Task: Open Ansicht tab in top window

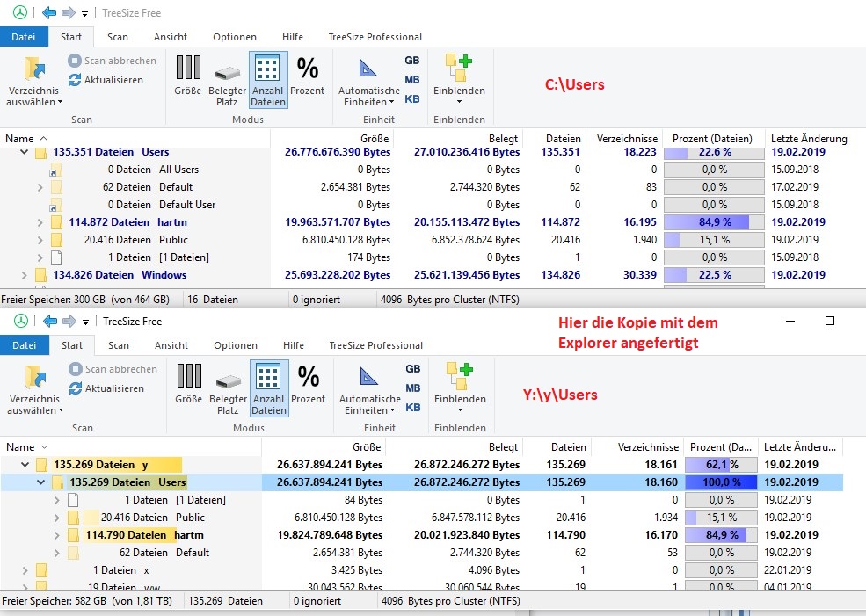Action: [x=170, y=37]
